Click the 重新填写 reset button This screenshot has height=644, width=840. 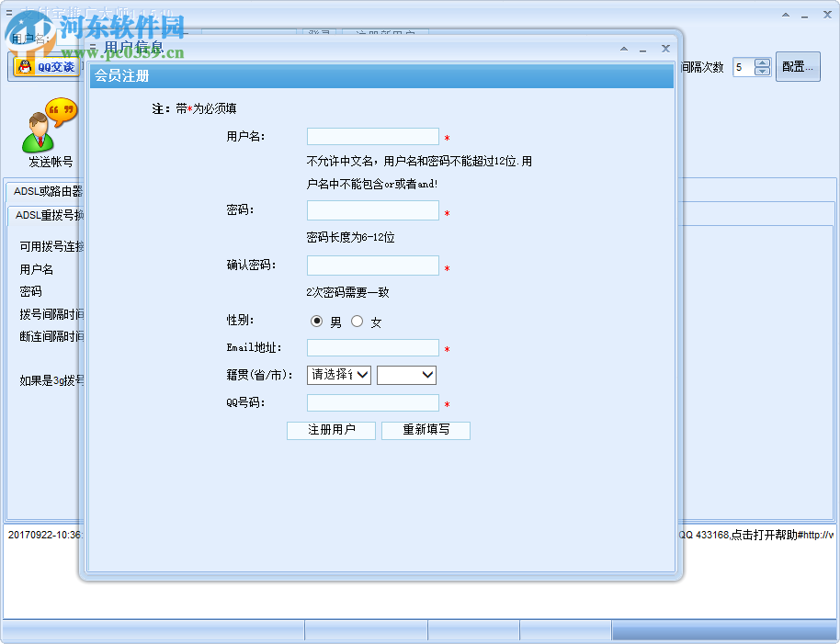tap(426, 430)
